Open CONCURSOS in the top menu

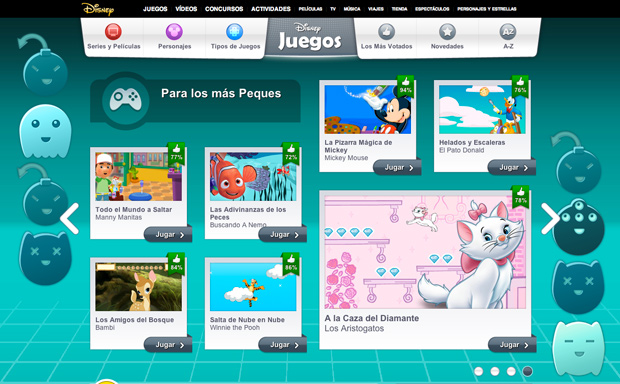224,9
